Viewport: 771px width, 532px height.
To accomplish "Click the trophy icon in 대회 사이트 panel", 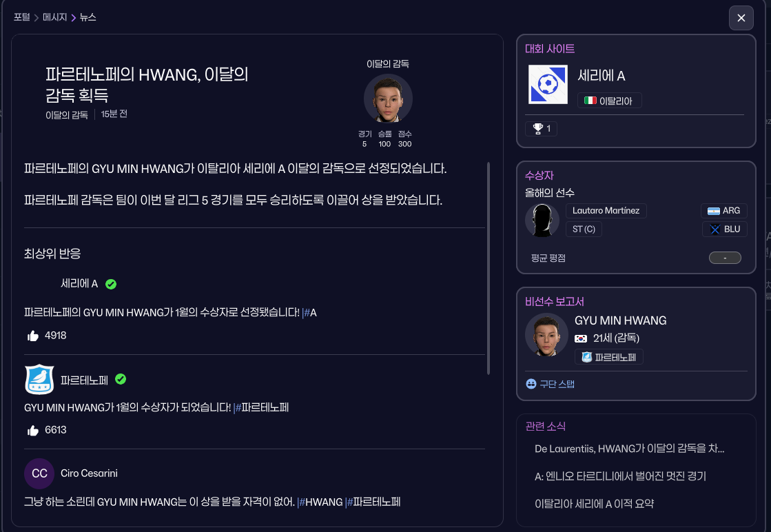I will click(537, 128).
